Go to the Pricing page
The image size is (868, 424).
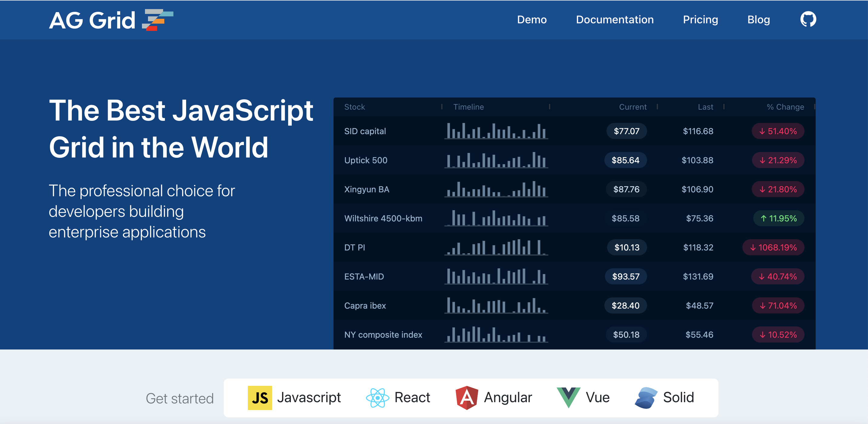pos(700,20)
